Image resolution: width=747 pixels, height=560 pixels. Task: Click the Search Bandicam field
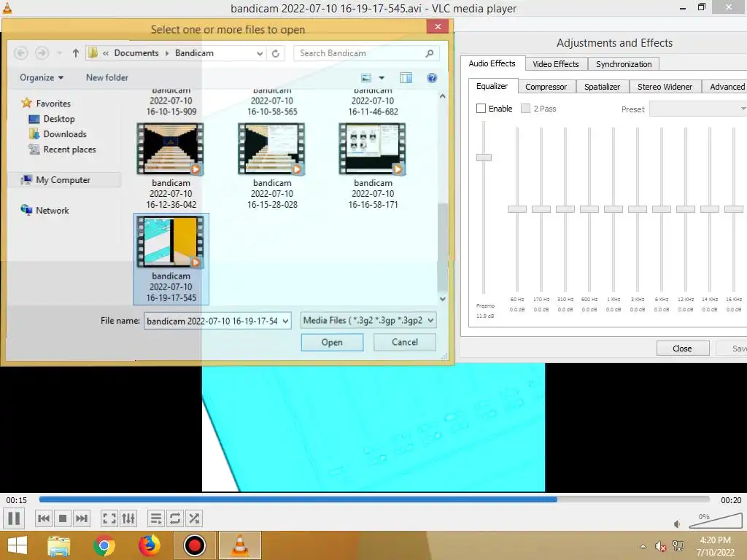pos(360,53)
